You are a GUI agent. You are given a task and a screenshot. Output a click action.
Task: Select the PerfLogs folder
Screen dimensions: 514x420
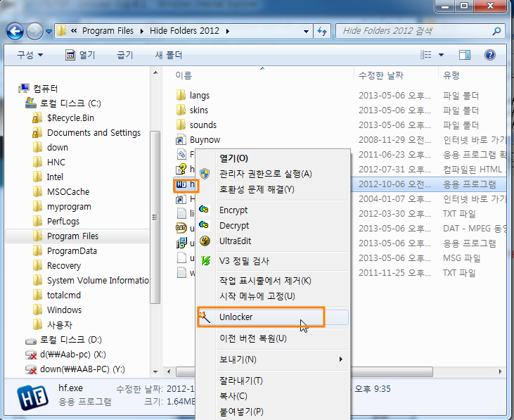pyautogui.click(x=56, y=222)
